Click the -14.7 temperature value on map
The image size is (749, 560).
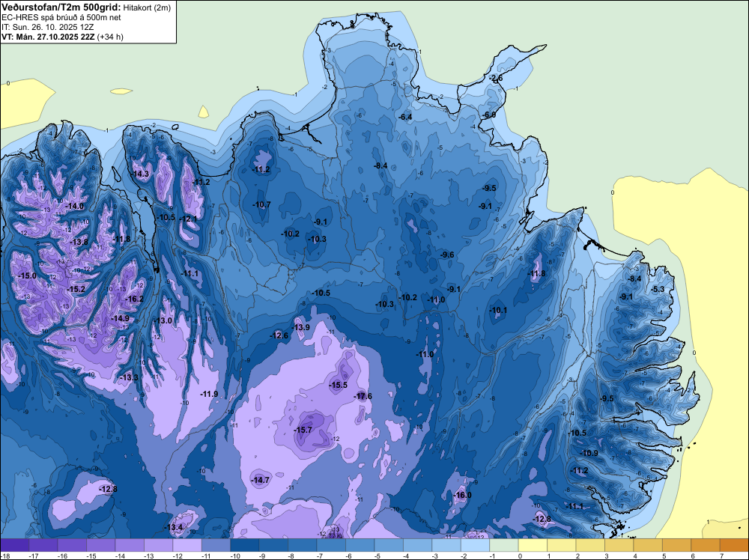pyautogui.click(x=261, y=480)
